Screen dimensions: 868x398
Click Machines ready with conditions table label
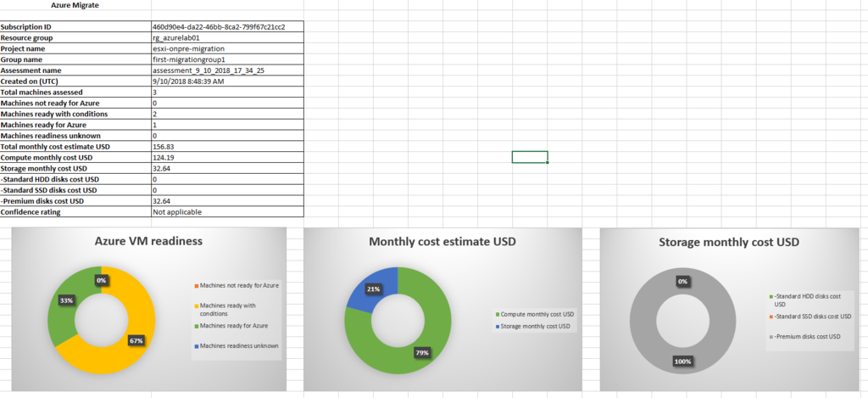[75, 115]
